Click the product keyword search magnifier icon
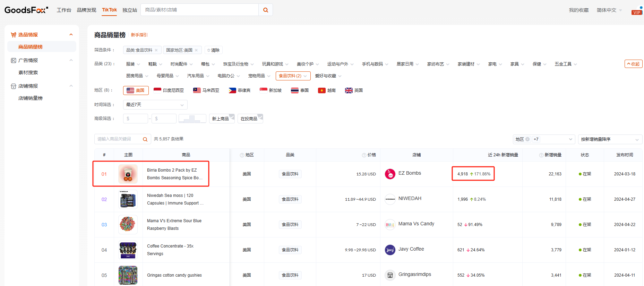The image size is (644, 286). coord(145,139)
